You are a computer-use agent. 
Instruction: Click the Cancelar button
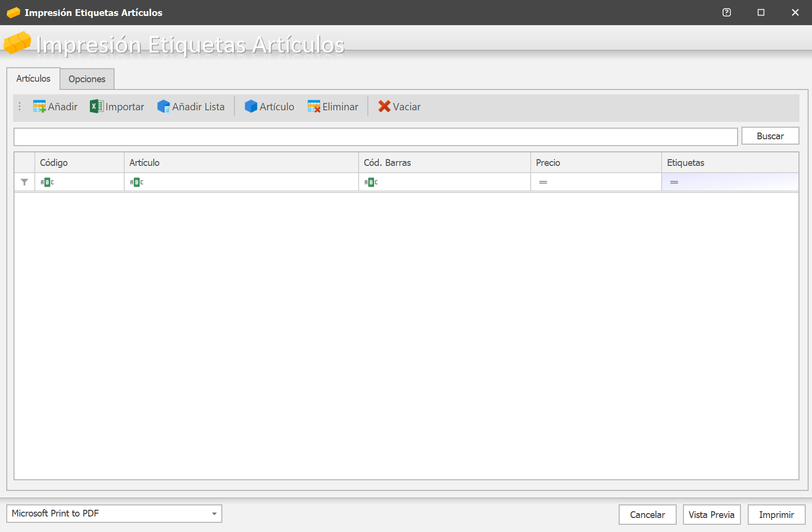648,515
